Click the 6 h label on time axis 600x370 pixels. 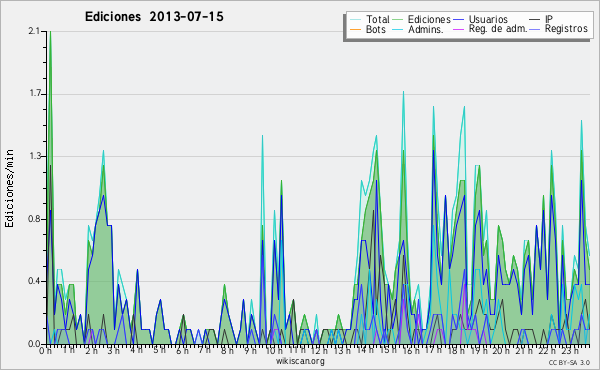(x=183, y=350)
